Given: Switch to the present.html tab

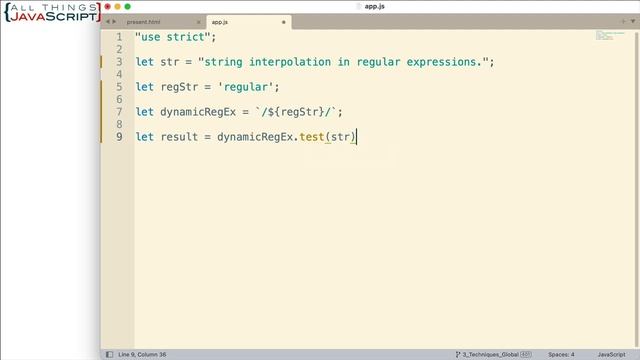Looking at the screenshot, I should [x=143, y=22].
